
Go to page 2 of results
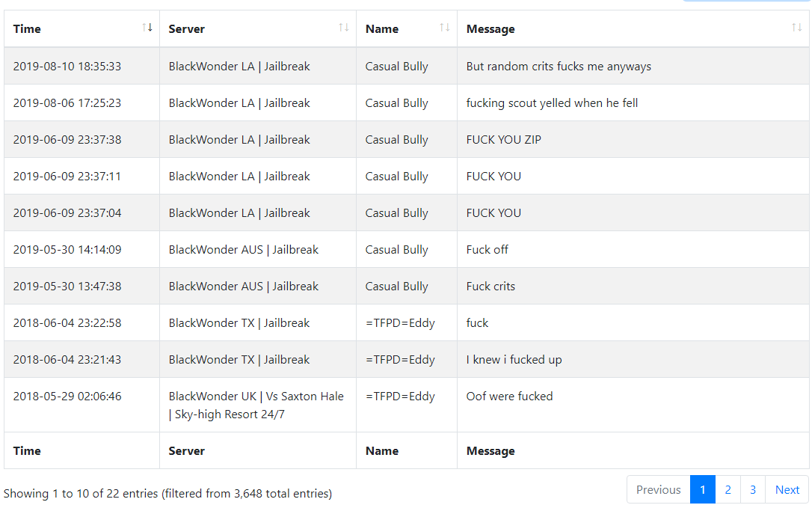728,489
